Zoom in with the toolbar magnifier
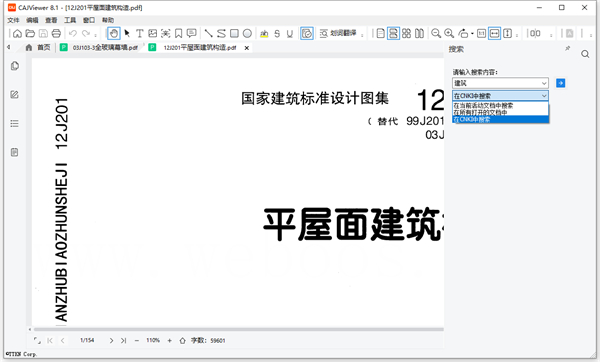Screen dimensions: 600x362 click(449, 34)
